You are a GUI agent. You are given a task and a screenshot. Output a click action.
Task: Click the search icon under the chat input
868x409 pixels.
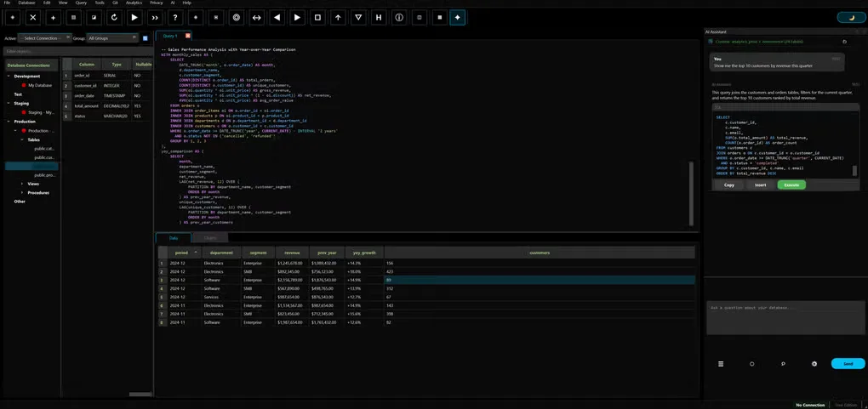[783, 364]
